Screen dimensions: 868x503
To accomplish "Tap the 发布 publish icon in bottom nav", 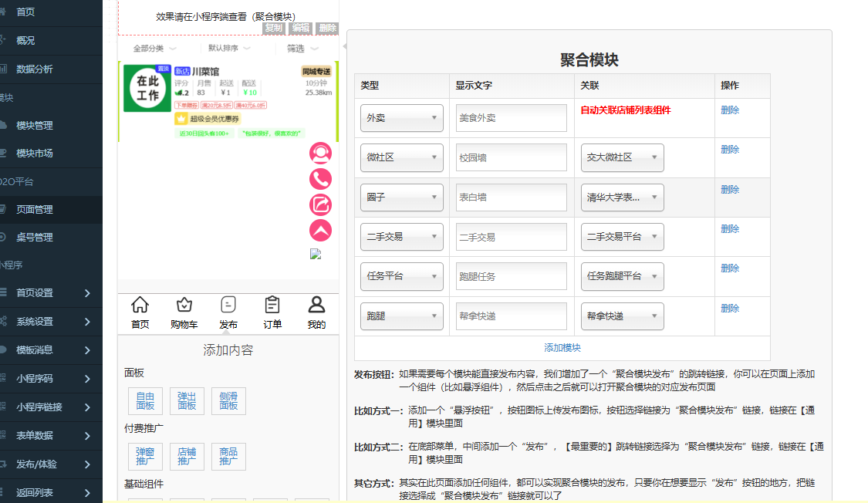I will tap(228, 306).
